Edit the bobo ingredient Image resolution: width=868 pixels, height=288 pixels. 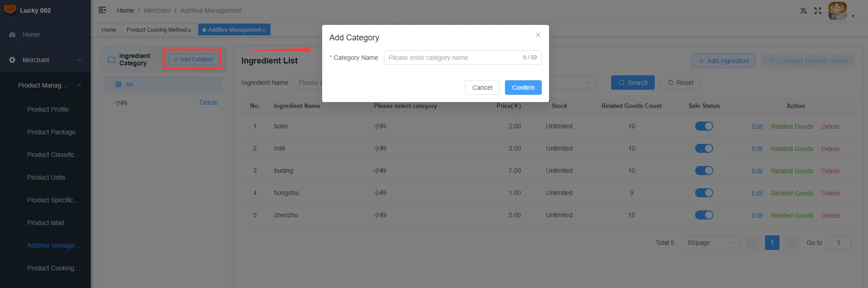tap(757, 127)
